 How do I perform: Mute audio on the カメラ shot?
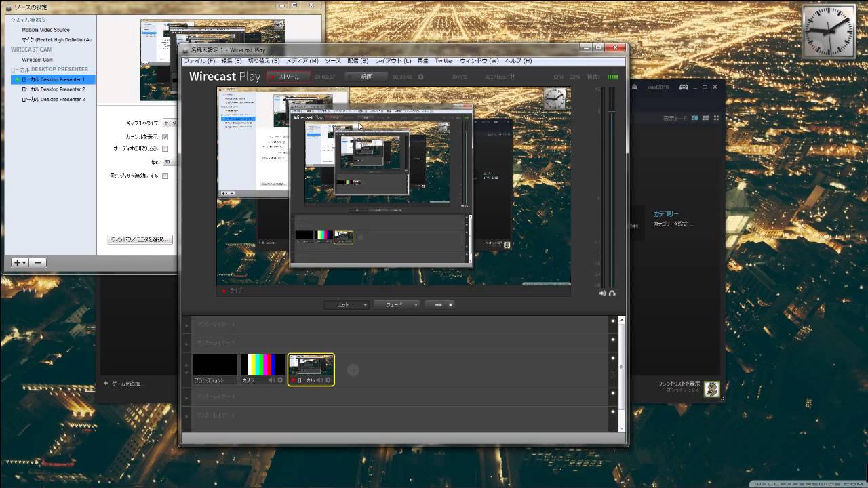[x=272, y=380]
